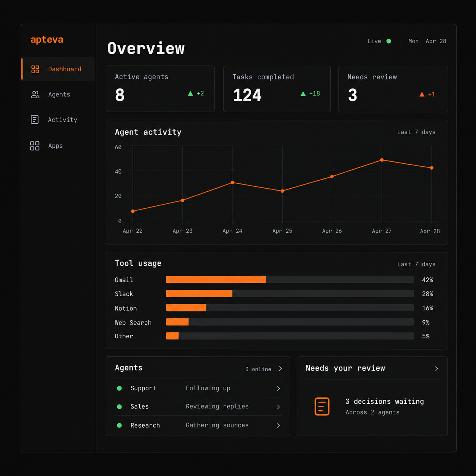Click the Apr 28 data point on chart
The width and height of the screenshot is (476, 476).
click(x=432, y=168)
